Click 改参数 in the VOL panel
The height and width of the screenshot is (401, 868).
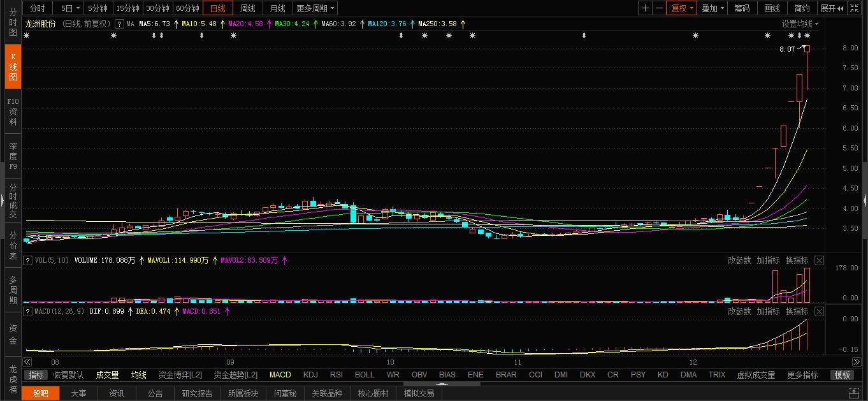pyautogui.click(x=740, y=260)
